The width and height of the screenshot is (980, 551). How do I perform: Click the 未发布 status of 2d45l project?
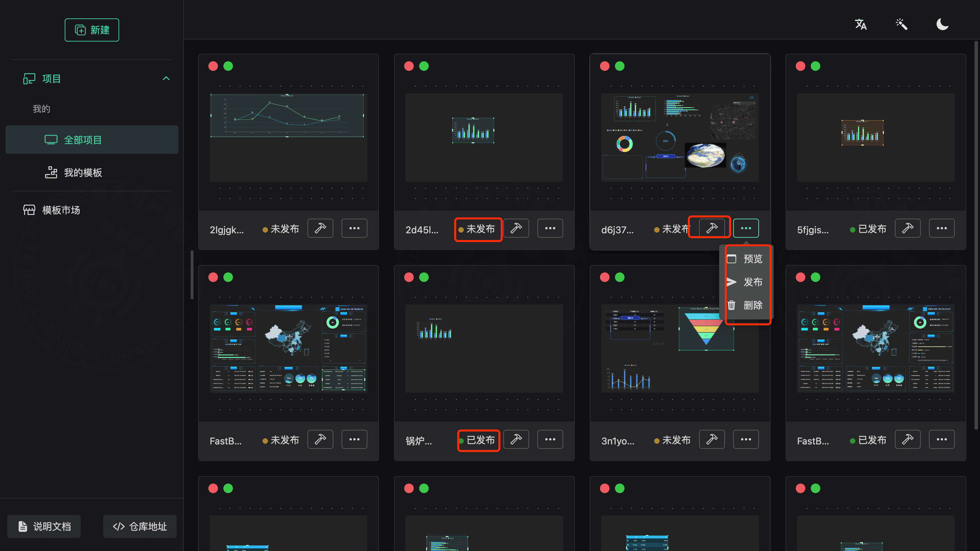(477, 229)
